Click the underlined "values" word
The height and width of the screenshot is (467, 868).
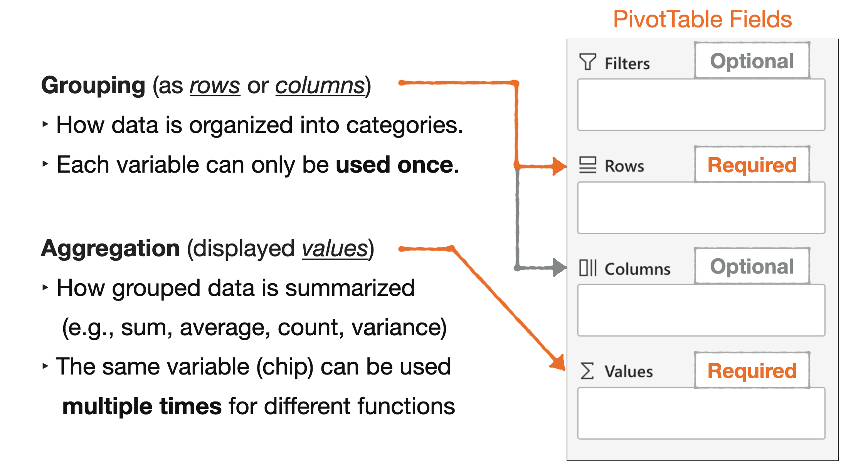(335, 249)
